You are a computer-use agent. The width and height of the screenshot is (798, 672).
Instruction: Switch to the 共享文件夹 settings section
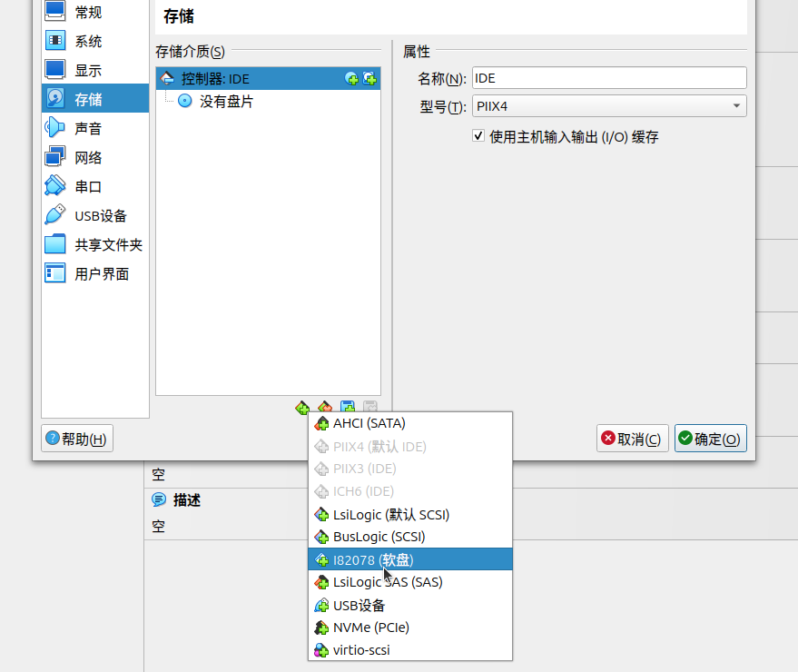108,244
